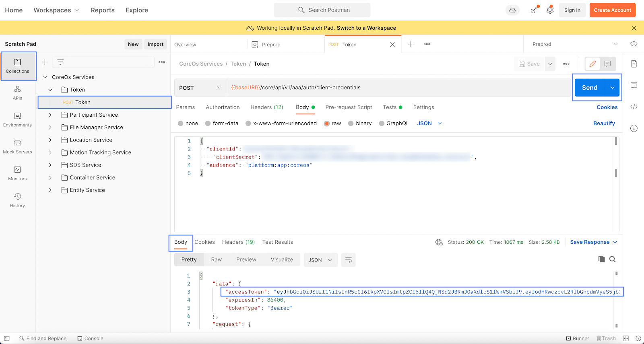Switch to the response Test Results tab
The height and width of the screenshot is (344, 644).
click(x=278, y=242)
